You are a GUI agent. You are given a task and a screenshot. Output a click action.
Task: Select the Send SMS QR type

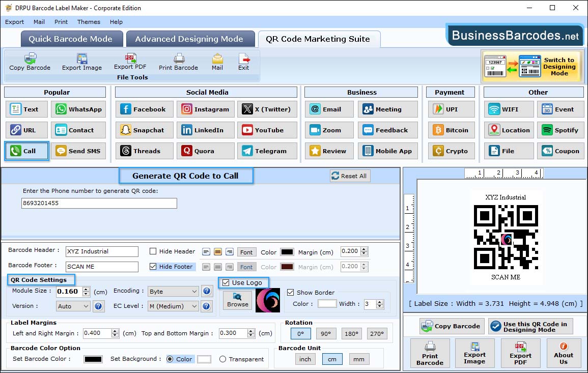click(78, 151)
